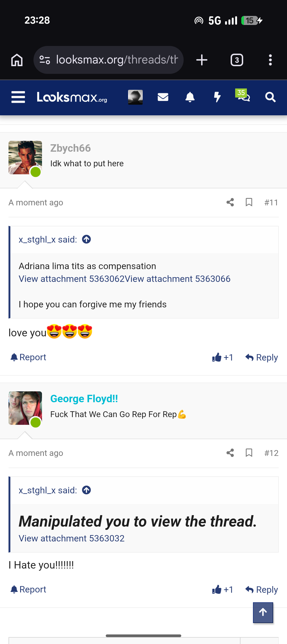The height and width of the screenshot is (644, 287).
Task: Open Zbych66 username link
Action: coord(70,148)
